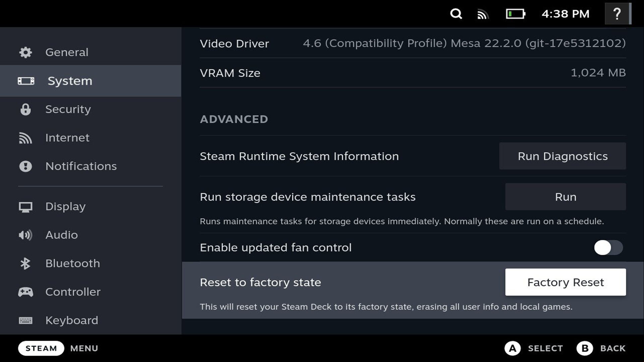
Task: Click Reset to factory state label
Action: point(260,282)
